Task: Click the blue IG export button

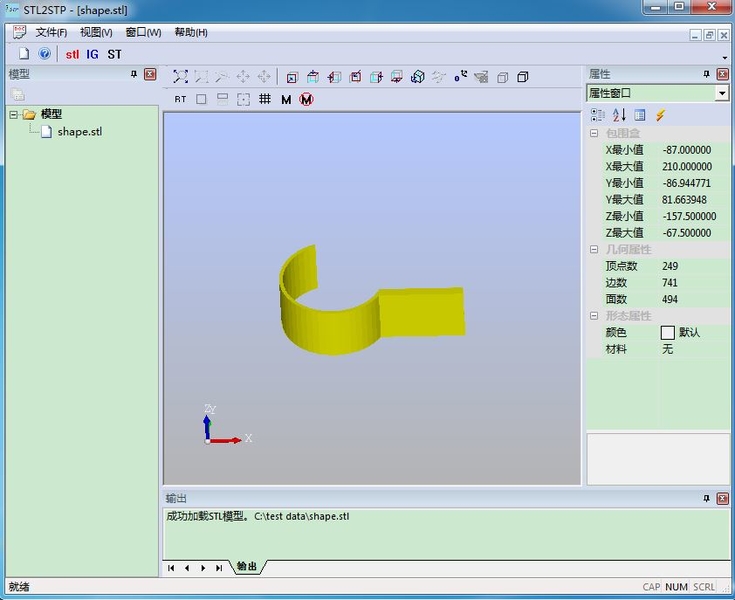Action: 92,54
